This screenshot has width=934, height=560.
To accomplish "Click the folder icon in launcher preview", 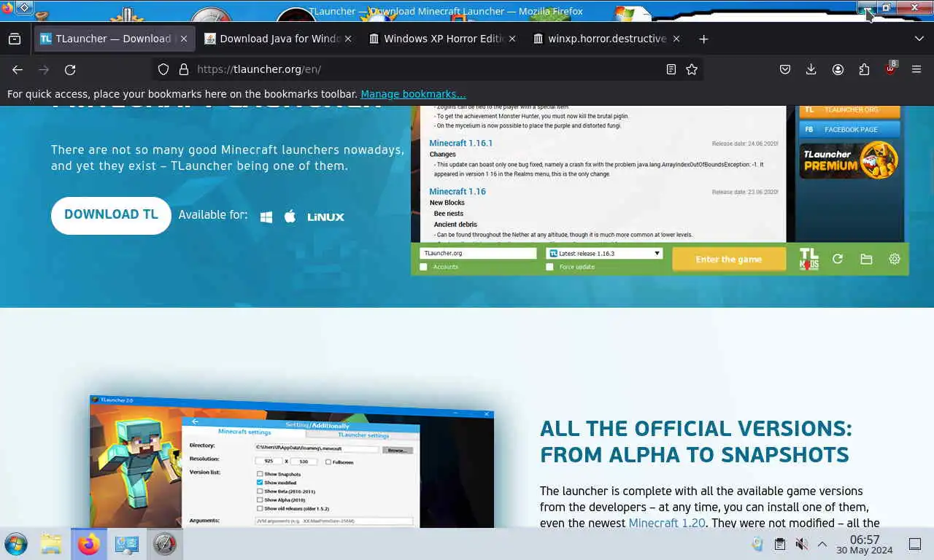I will click(x=866, y=259).
